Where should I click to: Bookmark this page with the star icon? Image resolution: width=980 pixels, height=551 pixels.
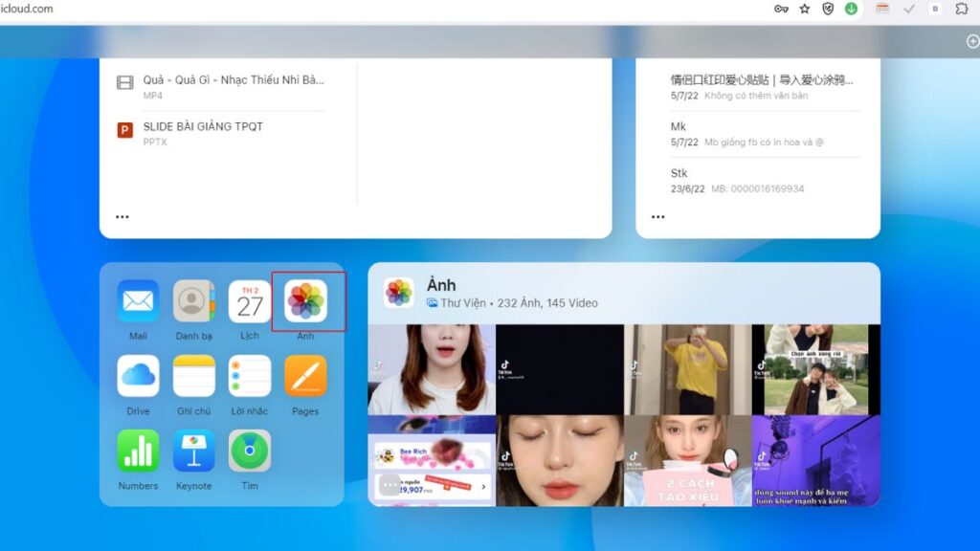[805, 9]
